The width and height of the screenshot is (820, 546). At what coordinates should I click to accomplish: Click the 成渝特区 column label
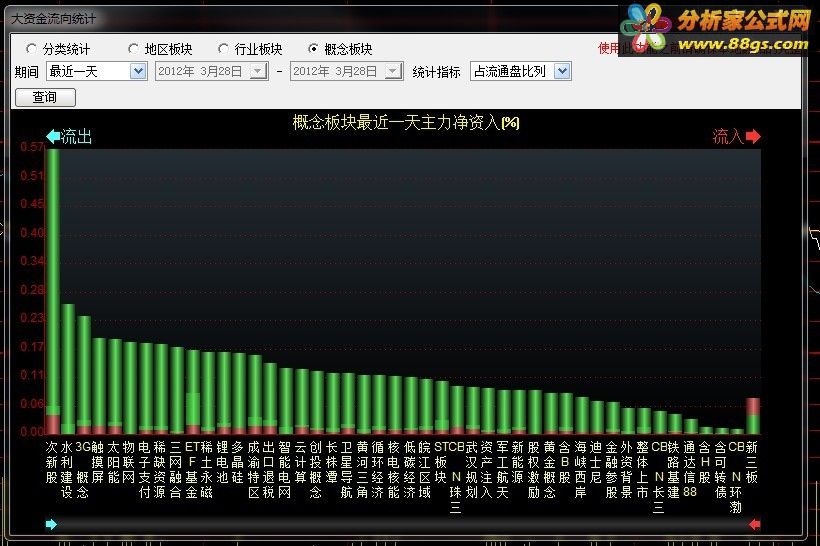[x=253, y=470]
